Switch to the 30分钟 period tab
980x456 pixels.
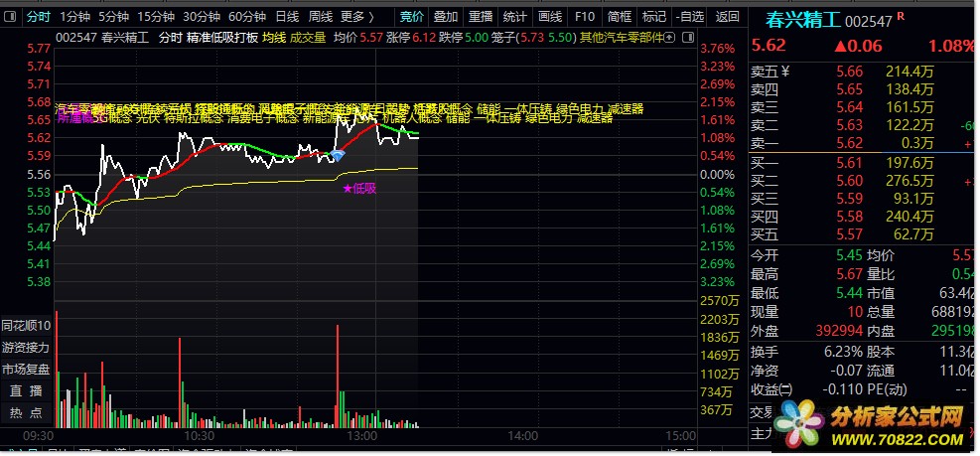(x=202, y=17)
